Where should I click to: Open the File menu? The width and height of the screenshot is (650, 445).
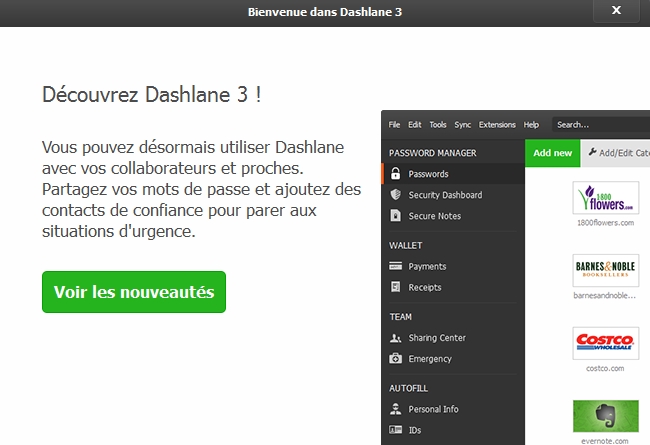(394, 125)
